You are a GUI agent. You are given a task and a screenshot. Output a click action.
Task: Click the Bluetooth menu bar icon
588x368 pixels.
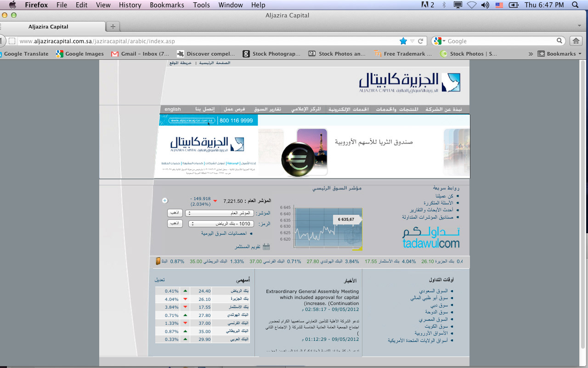444,5
